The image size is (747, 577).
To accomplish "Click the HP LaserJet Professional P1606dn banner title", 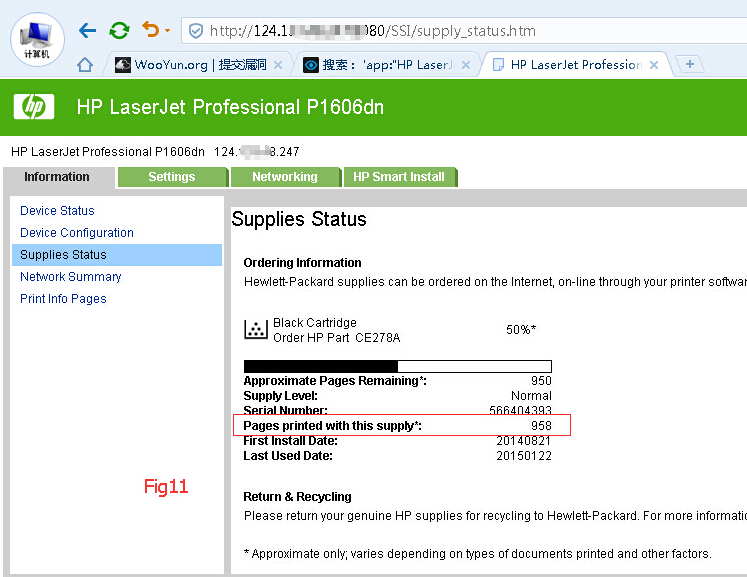I will click(230, 107).
